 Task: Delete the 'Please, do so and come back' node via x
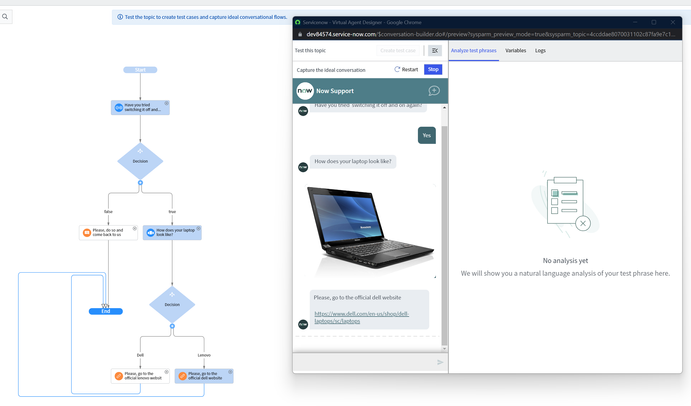coord(134,228)
